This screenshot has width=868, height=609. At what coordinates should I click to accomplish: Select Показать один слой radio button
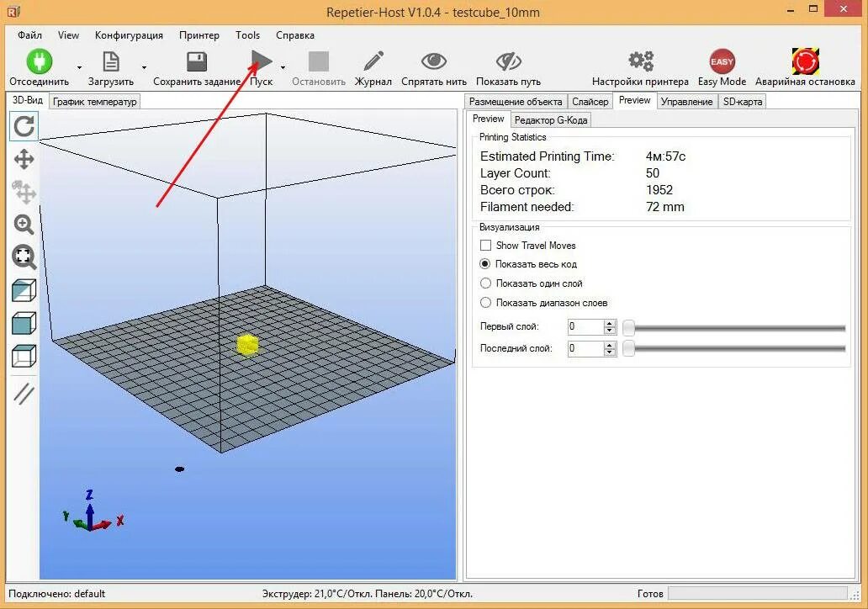coord(485,283)
